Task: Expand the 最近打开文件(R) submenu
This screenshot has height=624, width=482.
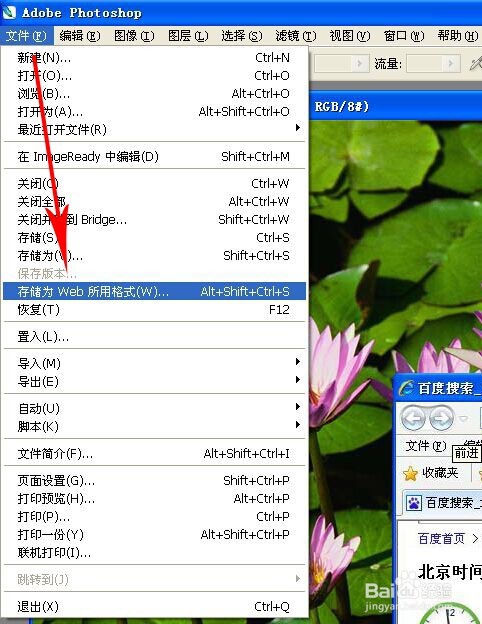Action: coord(154,130)
